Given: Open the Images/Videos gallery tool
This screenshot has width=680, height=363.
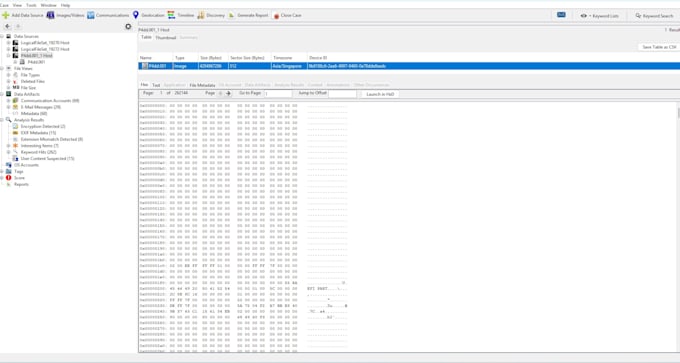Looking at the screenshot, I should [65, 15].
